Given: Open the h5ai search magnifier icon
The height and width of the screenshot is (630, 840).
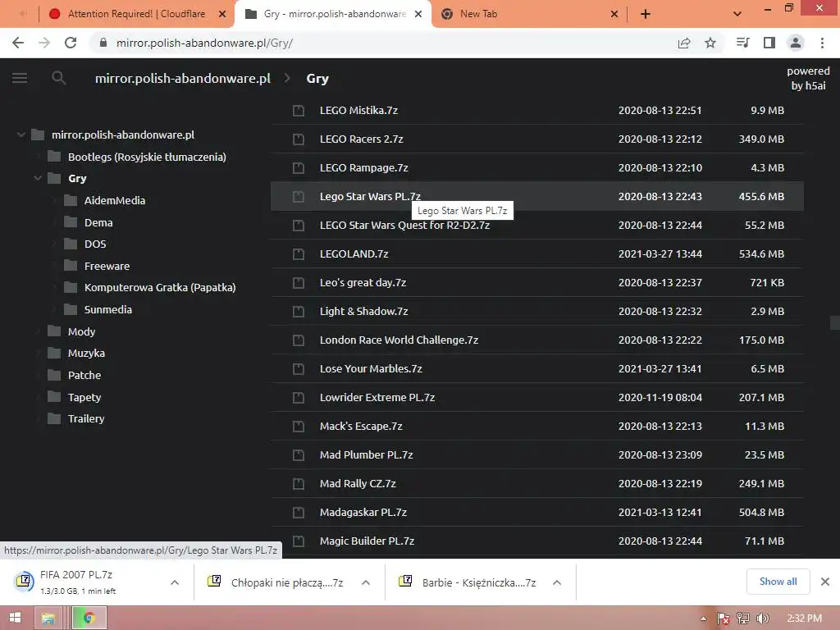Looking at the screenshot, I should 58,78.
